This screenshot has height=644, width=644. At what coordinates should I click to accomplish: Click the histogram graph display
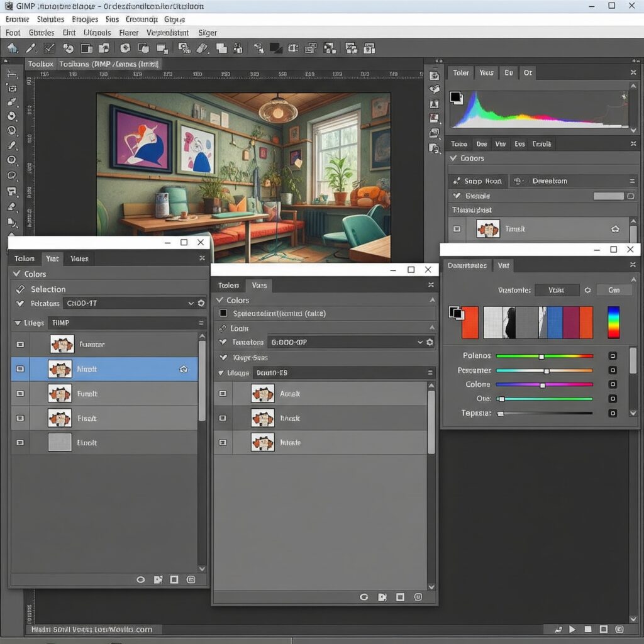click(540, 109)
